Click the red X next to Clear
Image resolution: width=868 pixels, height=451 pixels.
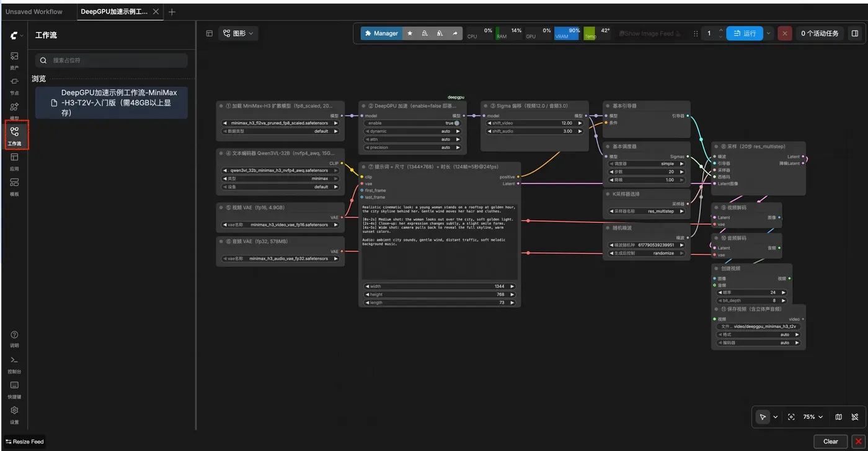pyautogui.click(x=859, y=442)
